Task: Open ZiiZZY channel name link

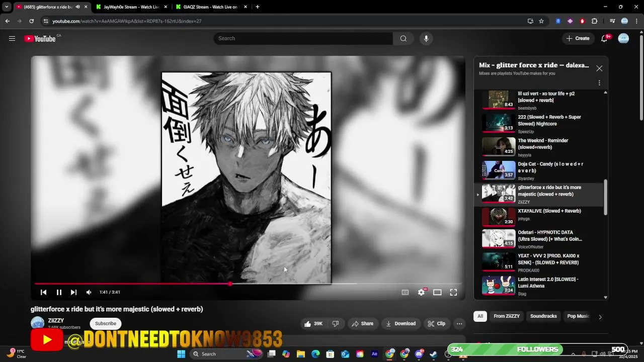Action: click(56, 321)
